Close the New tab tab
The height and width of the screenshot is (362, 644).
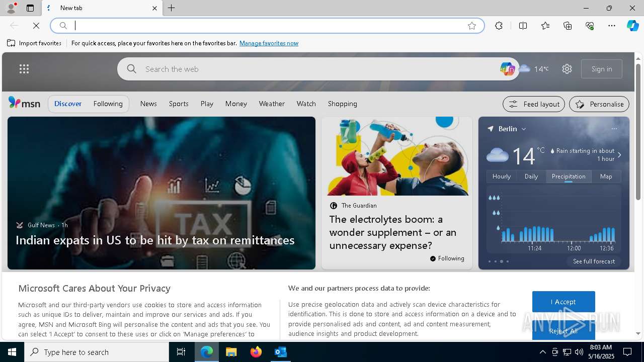[154, 8]
